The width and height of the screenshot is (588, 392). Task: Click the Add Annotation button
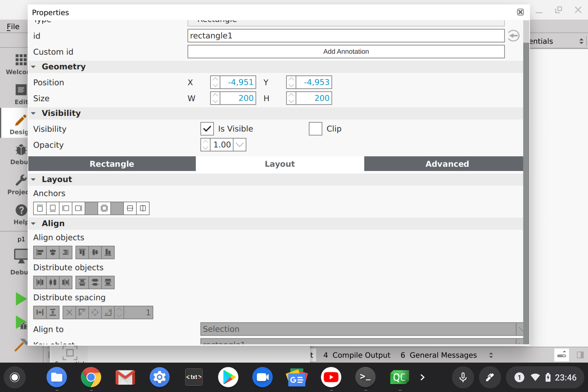[x=346, y=51]
